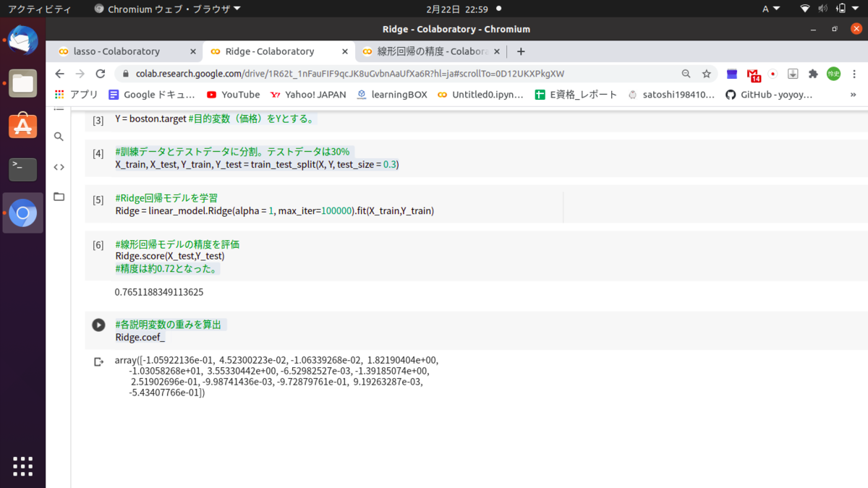Open the Wi-Fi status indicator
Screen dimensions: 868x488
(x=805, y=9)
